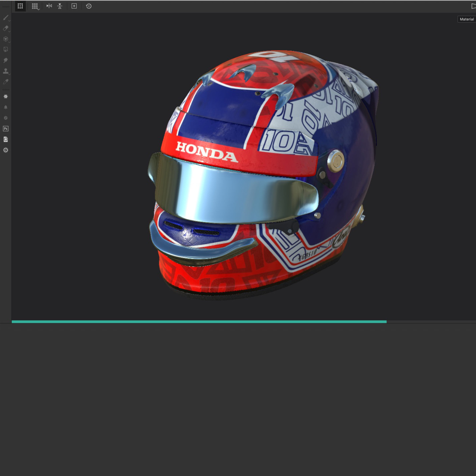Image resolution: width=476 pixels, height=476 pixels.
Task: Click the Ps export to Photoshop icon
Action: (x=6, y=129)
